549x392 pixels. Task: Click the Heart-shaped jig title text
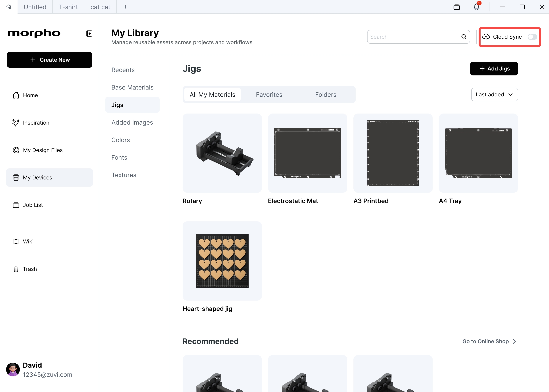(207, 309)
